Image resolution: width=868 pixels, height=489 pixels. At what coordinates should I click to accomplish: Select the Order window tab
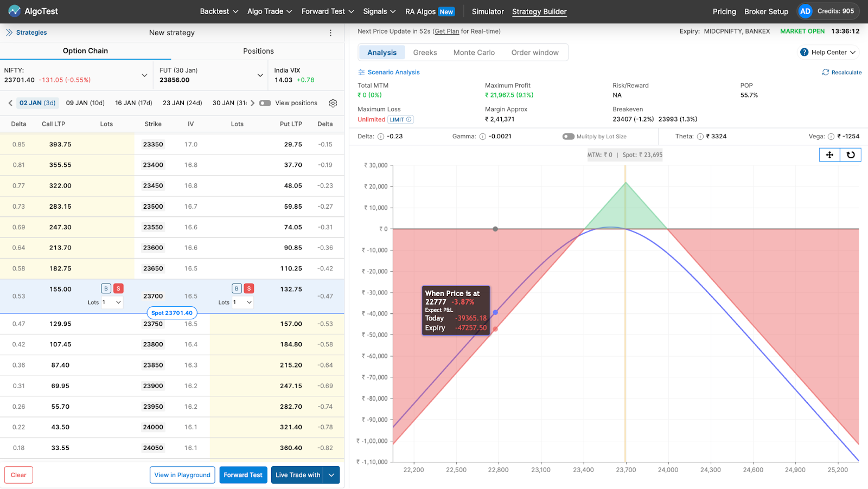tap(535, 53)
